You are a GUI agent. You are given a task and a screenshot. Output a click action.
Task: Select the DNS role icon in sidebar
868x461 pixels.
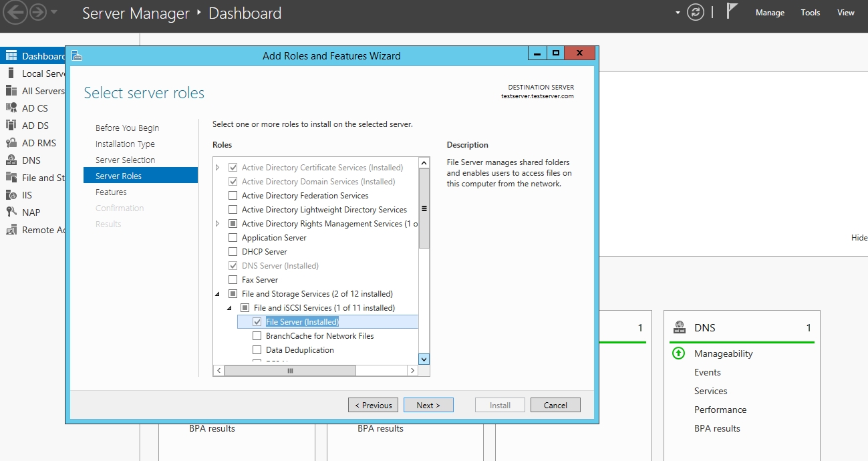point(11,160)
